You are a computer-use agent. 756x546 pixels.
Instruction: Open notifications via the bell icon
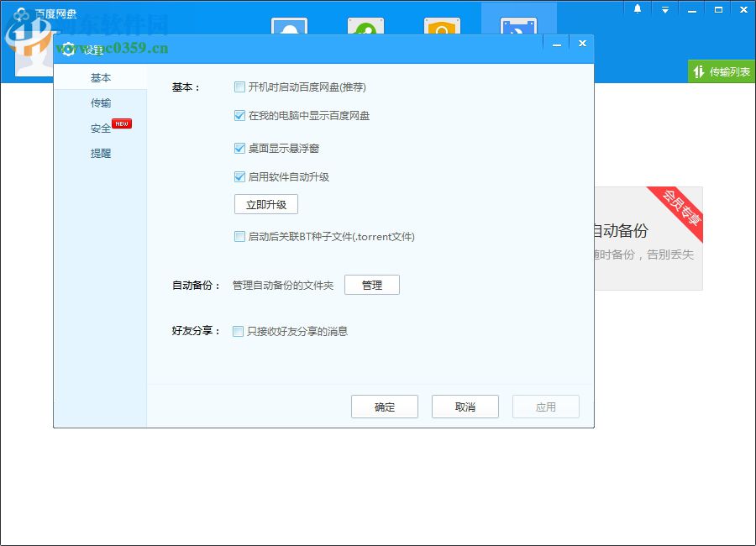tap(636, 9)
